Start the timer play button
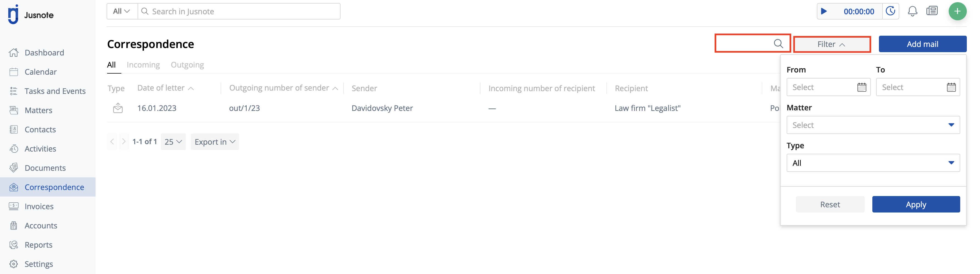 (824, 12)
